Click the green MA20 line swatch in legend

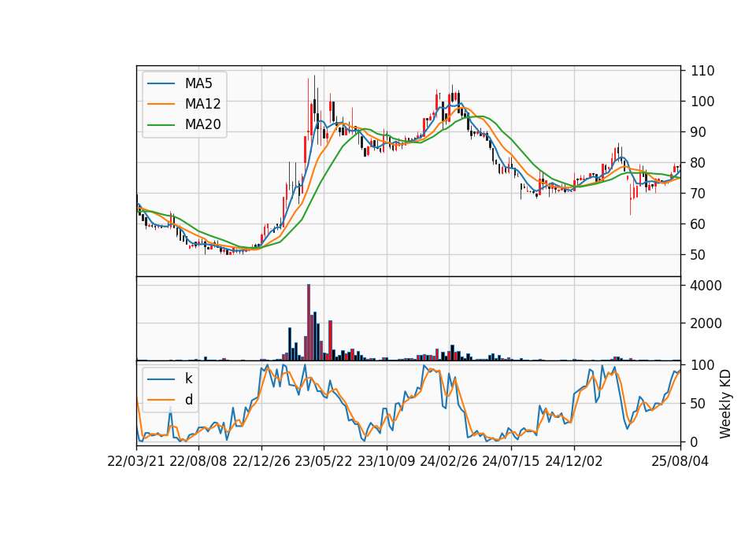(x=161, y=125)
